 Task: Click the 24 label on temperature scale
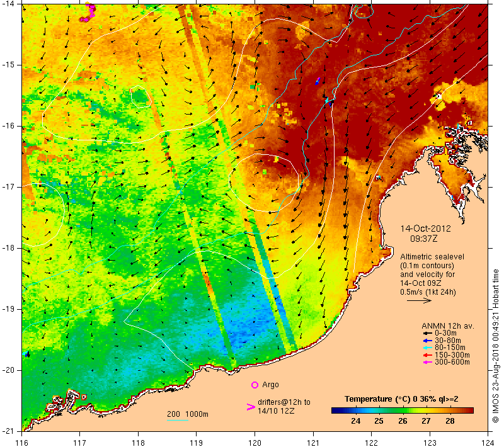(x=355, y=421)
